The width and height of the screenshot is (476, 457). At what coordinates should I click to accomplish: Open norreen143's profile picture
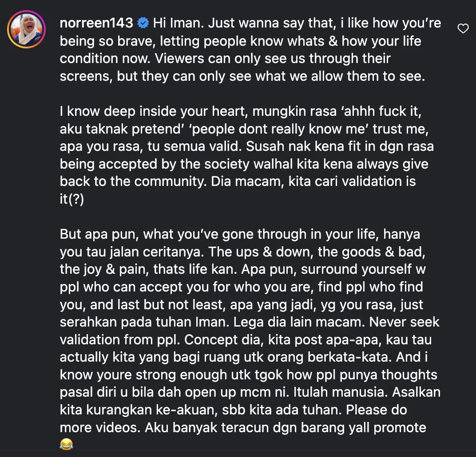pyautogui.click(x=27, y=29)
